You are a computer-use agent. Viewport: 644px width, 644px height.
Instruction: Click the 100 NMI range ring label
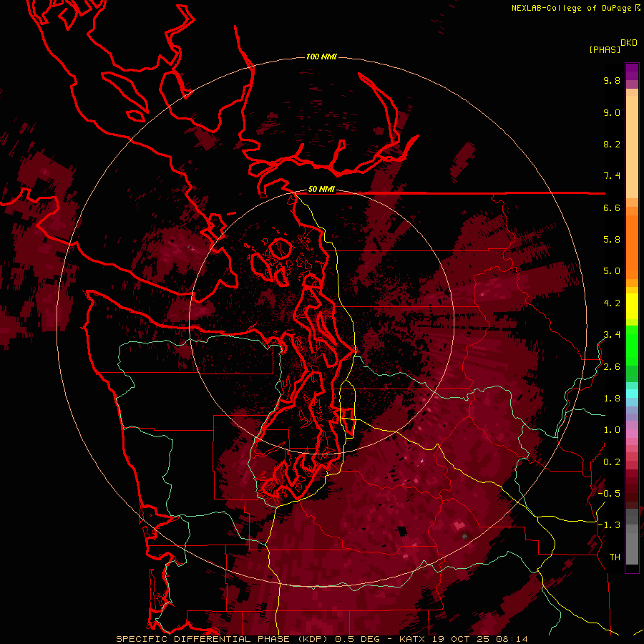tap(321, 57)
